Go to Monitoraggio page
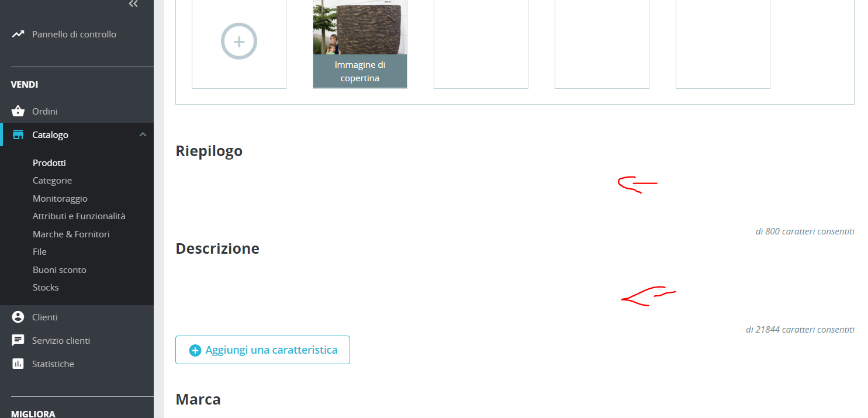Image resolution: width=868 pixels, height=418 pixels. 60,199
